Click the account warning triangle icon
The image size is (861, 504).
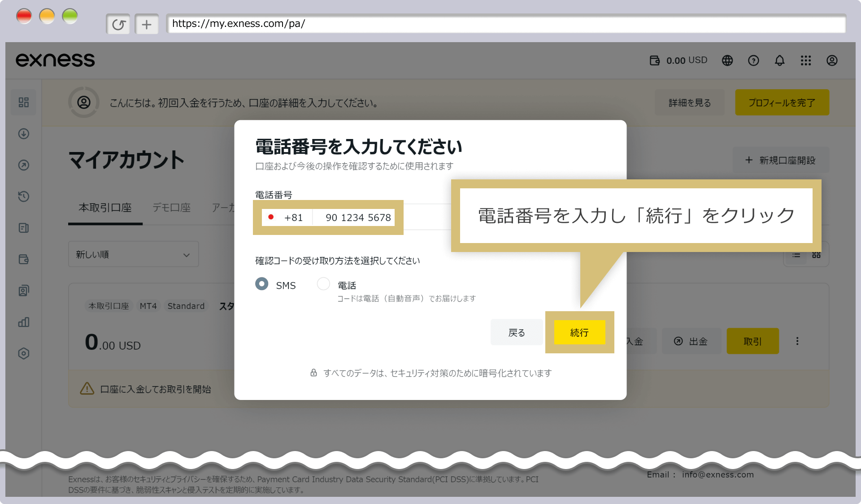87,389
